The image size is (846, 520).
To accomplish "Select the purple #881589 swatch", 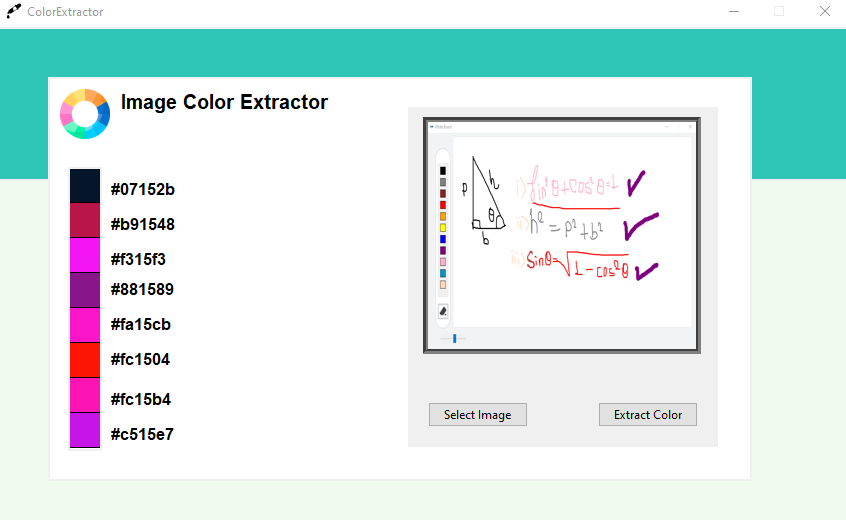I will pos(85,290).
